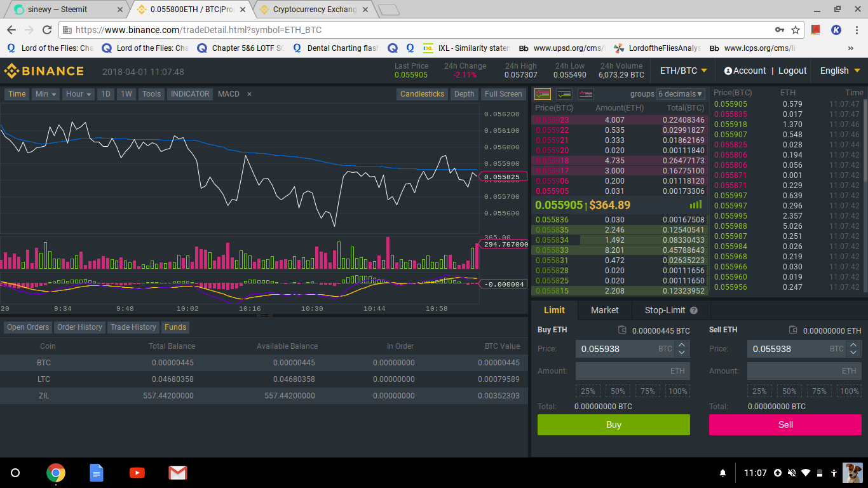Switch chart to Depth view
This screenshot has width=868, height=488.
(x=464, y=94)
